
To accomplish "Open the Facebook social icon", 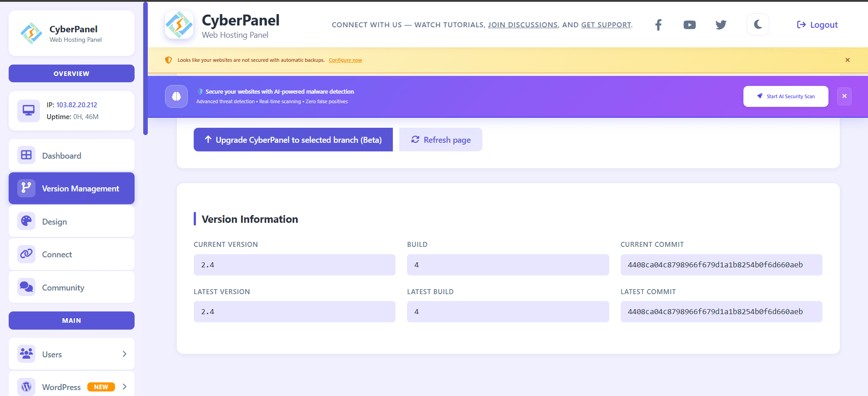I will (x=658, y=25).
